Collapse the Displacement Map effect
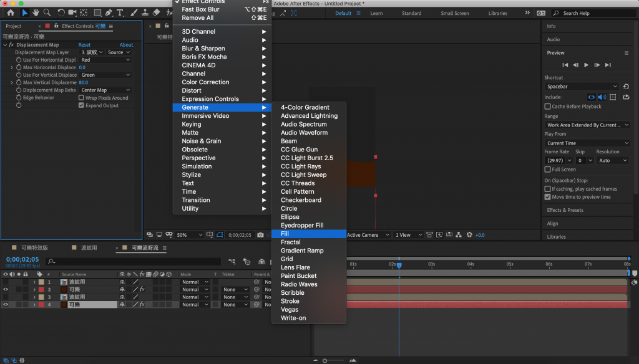639x364 pixels. pos(5,45)
